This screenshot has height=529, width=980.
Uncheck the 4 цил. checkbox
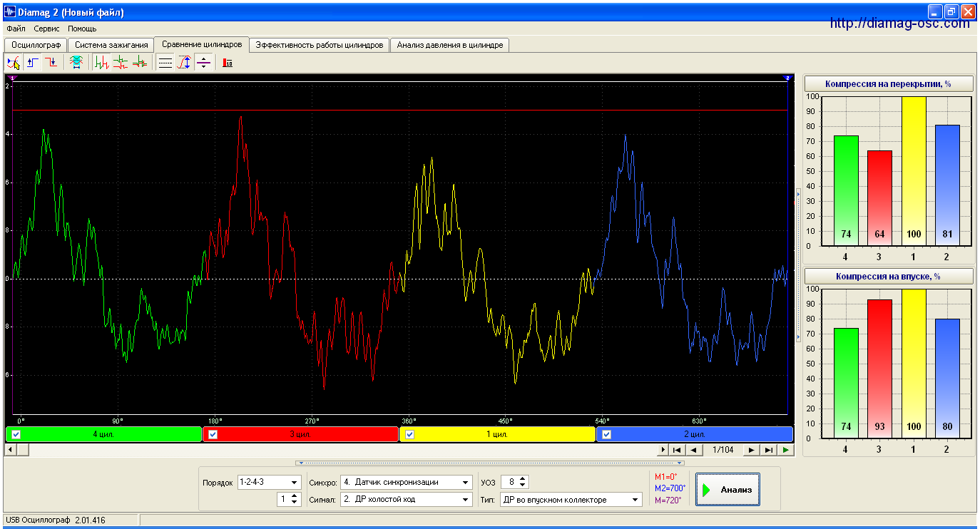point(16,434)
